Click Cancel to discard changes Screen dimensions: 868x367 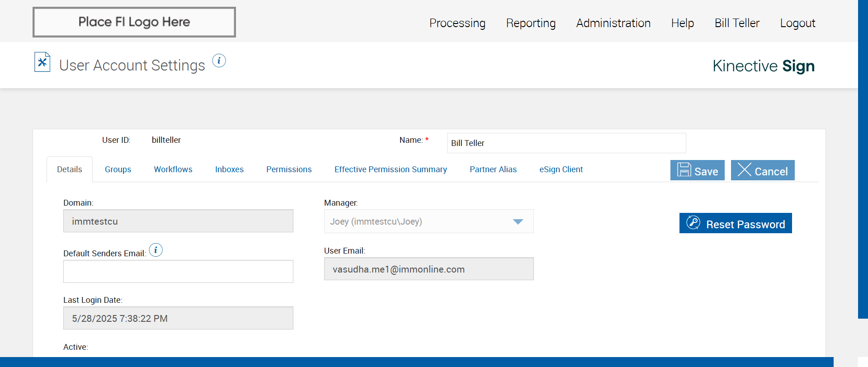tap(762, 170)
